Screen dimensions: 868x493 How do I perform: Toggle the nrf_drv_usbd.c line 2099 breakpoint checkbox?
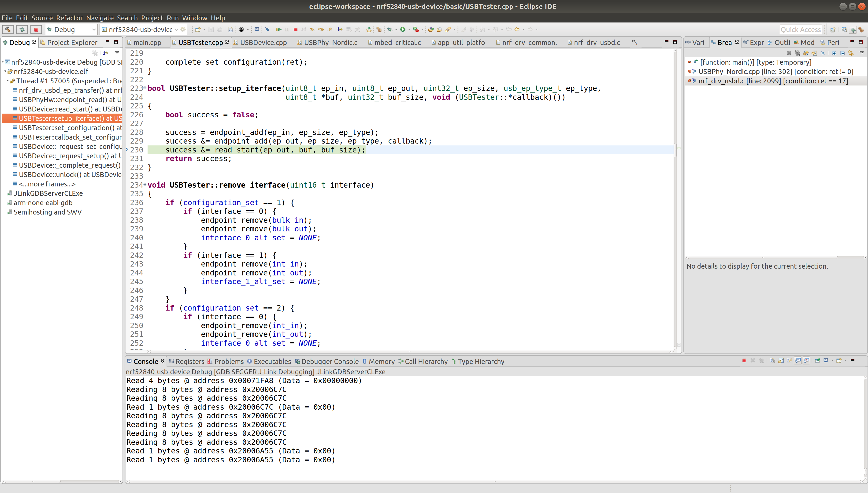pyautogui.click(x=690, y=81)
